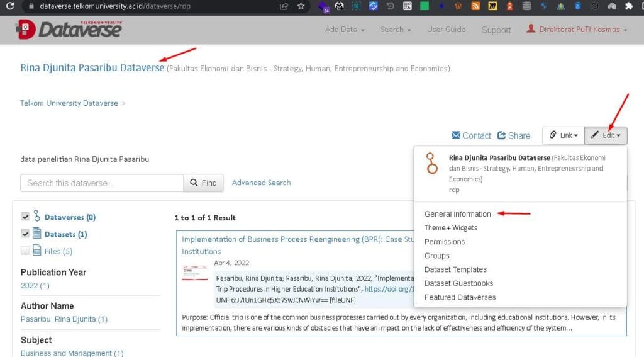Click the Files table icon in facets
Image resolution: width=644 pixels, height=357 pixels.
(x=37, y=250)
